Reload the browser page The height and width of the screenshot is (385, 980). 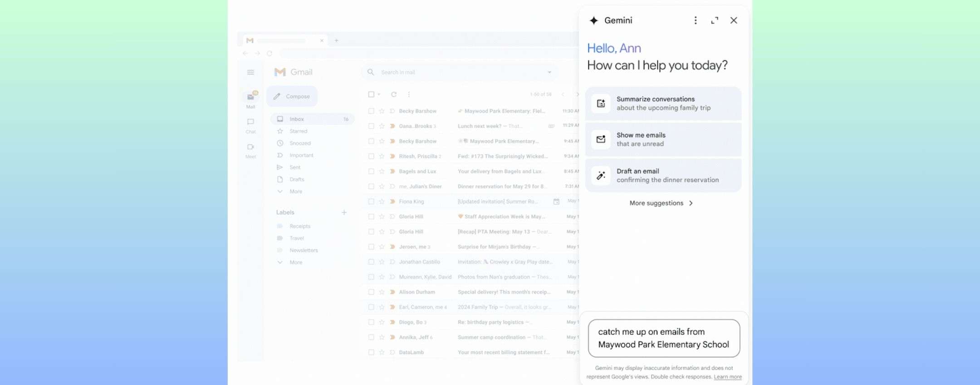269,54
